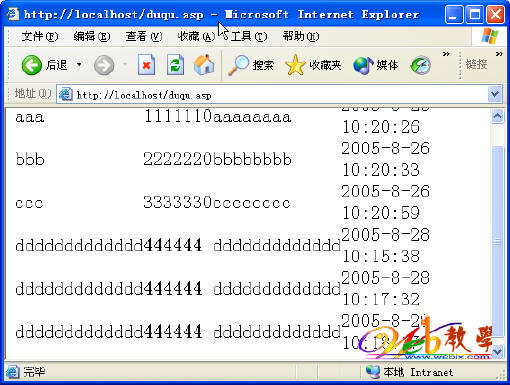Open the Search magnifier toolbar button
Screen dimensions: 510x385
click(x=251, y=65)
